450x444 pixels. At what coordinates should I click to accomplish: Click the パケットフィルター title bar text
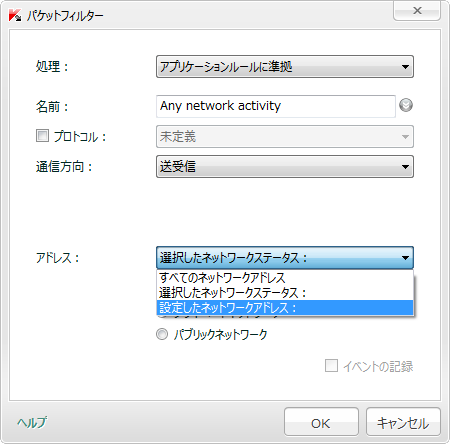65,16
